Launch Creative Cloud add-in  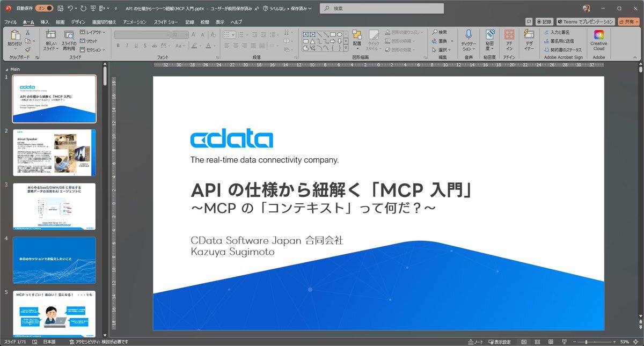[599, 40]
